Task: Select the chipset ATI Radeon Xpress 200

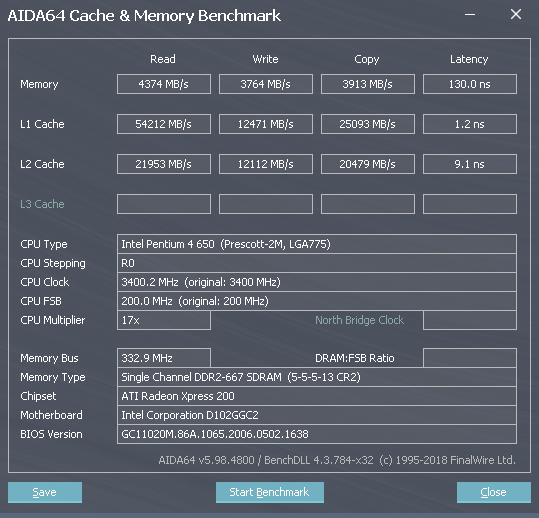Action: click(x=317, y=396)
